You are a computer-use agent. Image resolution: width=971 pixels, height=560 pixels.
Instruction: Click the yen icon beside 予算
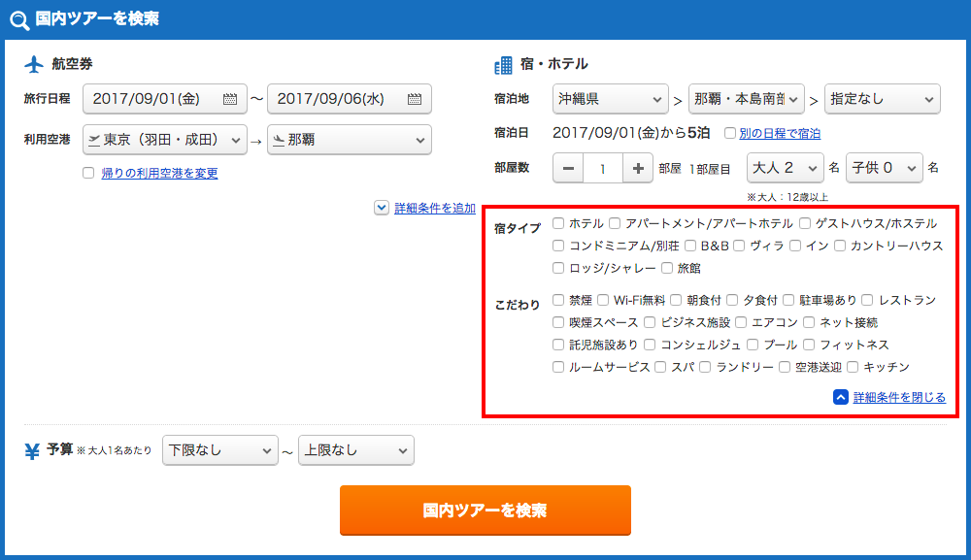(32, 451)
